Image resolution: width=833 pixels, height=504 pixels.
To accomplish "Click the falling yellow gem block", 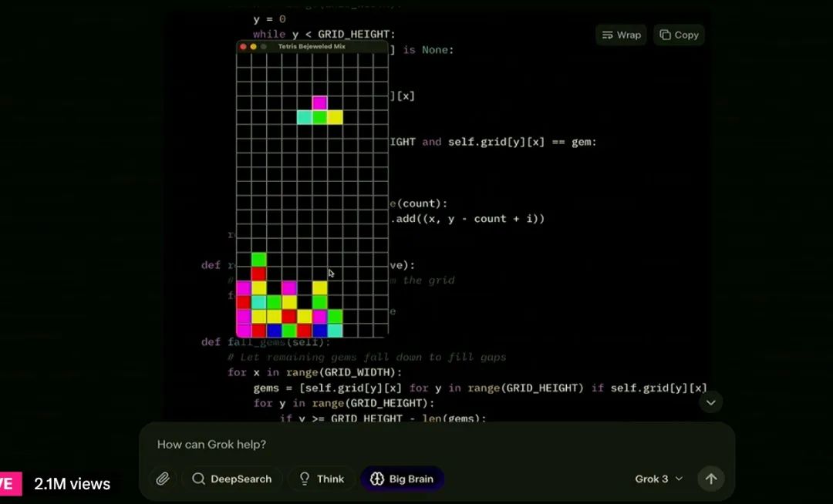I will (x=336, y=117).
